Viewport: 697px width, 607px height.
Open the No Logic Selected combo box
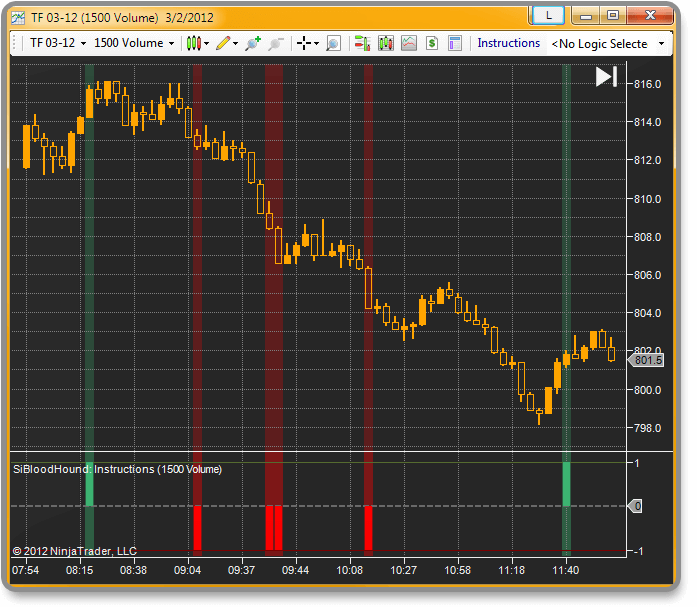click(x=608, y=44)
